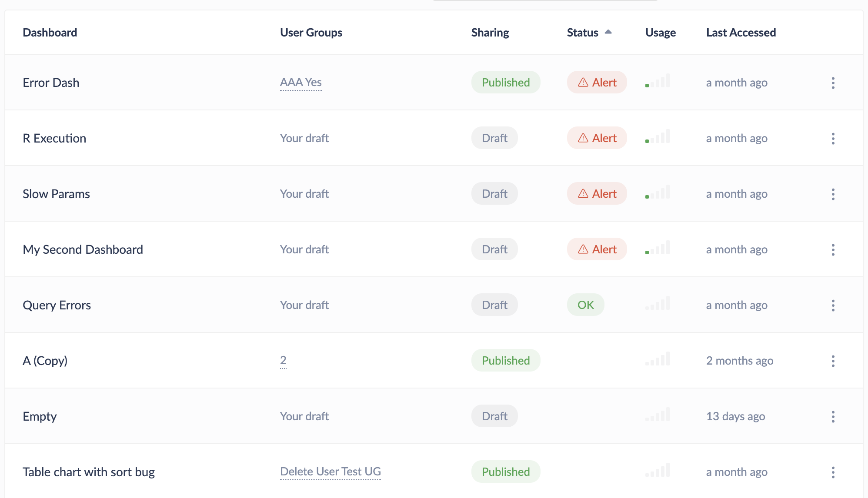The image size is (868, 498).
Task: Click the Draft badge for Empty
Action: coord(494,416)
